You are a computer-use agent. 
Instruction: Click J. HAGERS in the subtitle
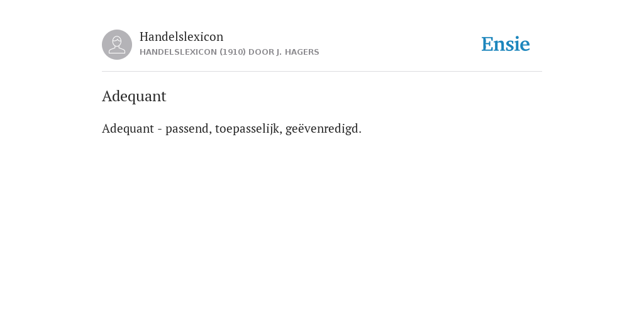[x=297, y=52]
